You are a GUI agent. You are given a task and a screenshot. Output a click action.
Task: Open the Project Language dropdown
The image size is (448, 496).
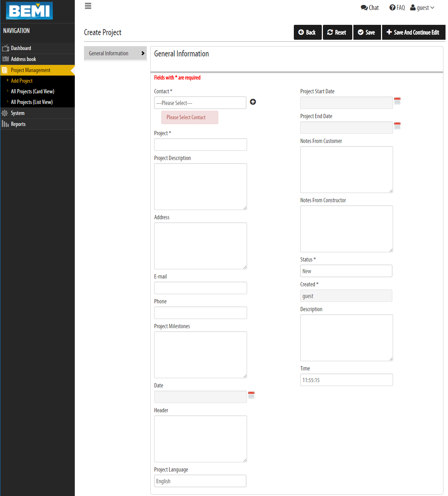[200, 481]
